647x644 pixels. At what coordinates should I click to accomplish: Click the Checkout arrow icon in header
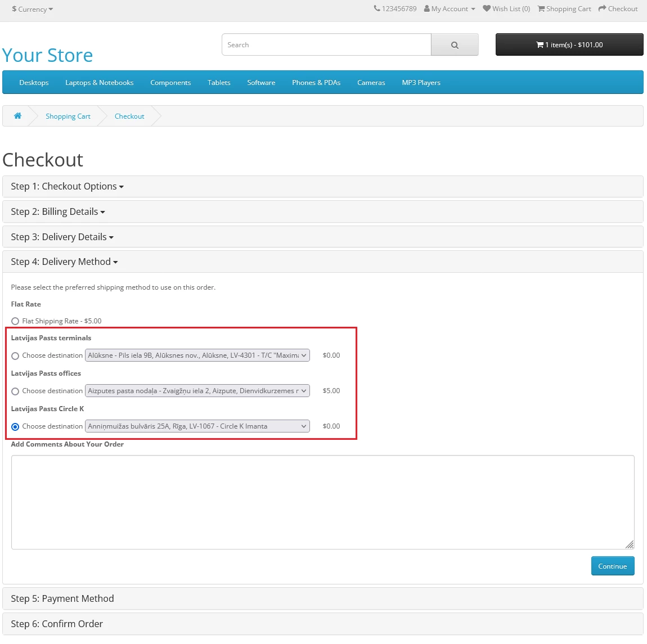(x=602, y=8)
